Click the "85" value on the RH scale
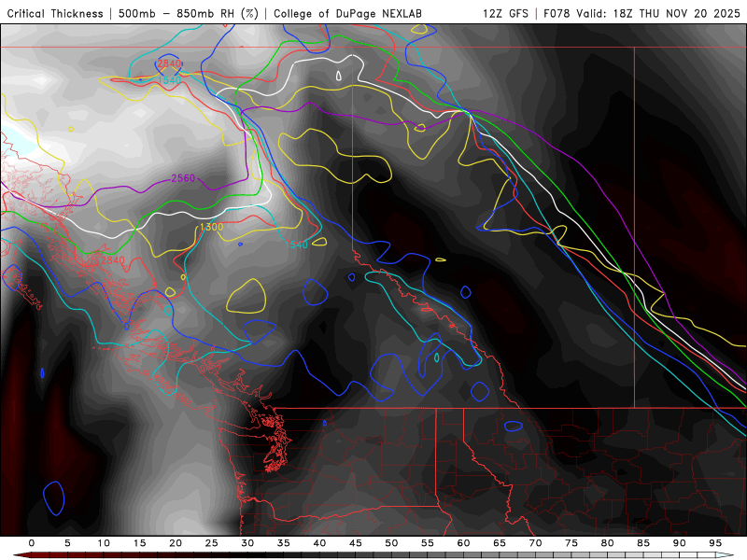The height and width of the screenshot is (560, 747). [643, 543]
